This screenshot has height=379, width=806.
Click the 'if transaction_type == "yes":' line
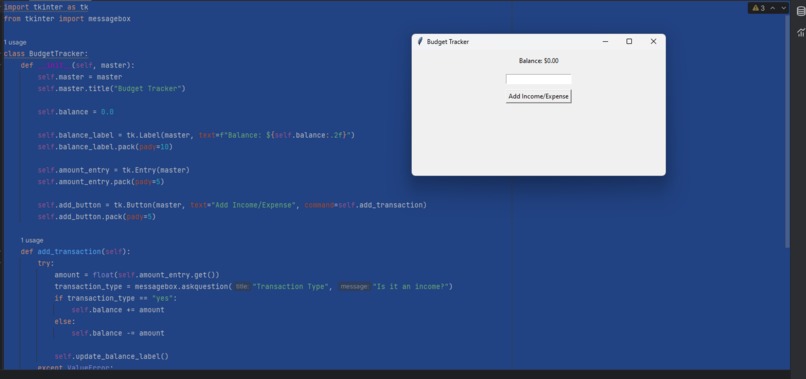tap(116, 298)
